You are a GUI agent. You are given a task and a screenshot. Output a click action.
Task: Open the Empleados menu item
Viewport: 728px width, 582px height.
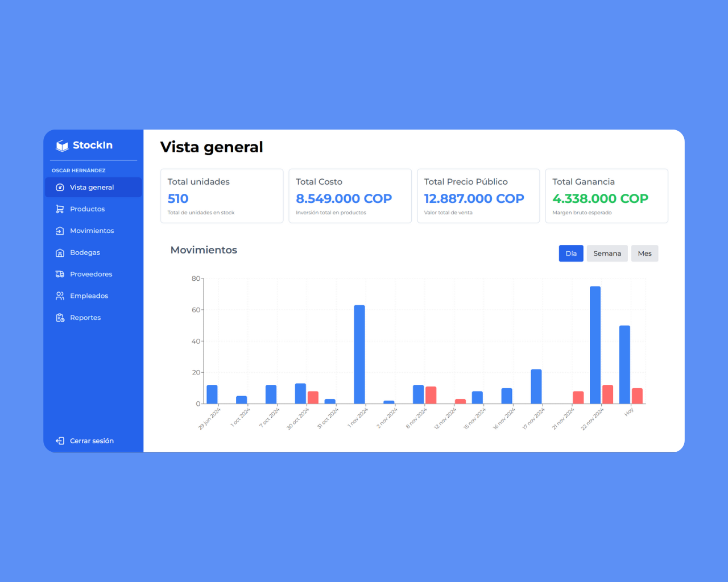pos(89,296)
